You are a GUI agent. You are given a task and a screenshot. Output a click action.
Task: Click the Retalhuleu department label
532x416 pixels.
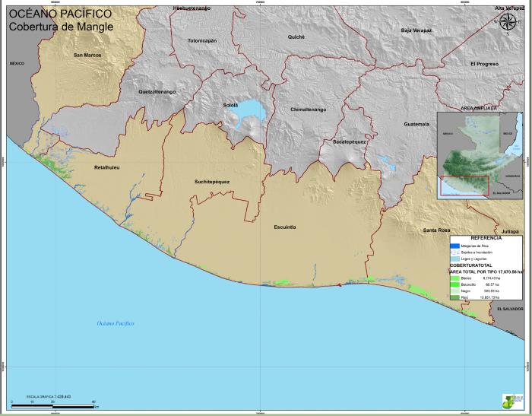tap(108, 167)
